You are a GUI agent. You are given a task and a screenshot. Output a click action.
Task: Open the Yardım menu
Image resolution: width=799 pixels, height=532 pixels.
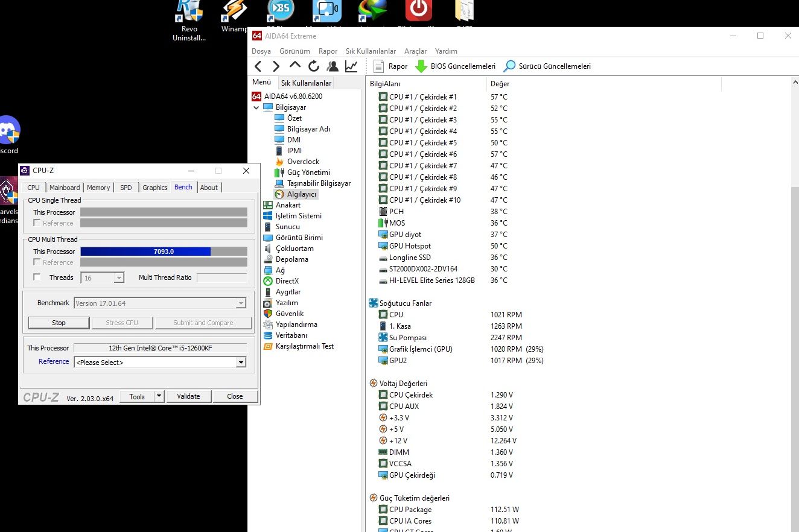pyautogui.click(x=447, y=51)
